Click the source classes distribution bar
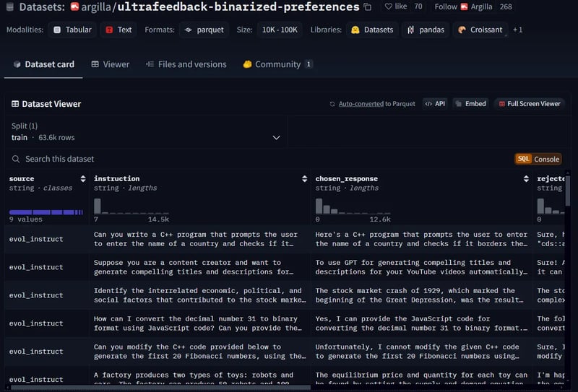 tap(46, 212)
